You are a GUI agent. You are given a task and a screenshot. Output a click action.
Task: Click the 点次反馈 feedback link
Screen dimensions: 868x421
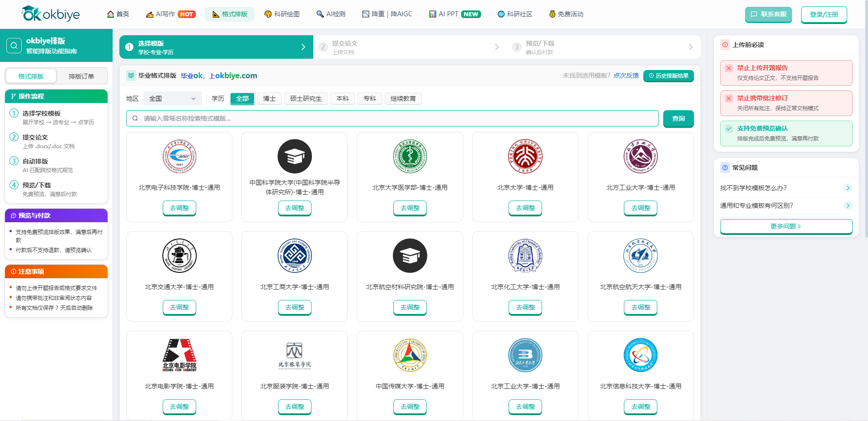626,75
